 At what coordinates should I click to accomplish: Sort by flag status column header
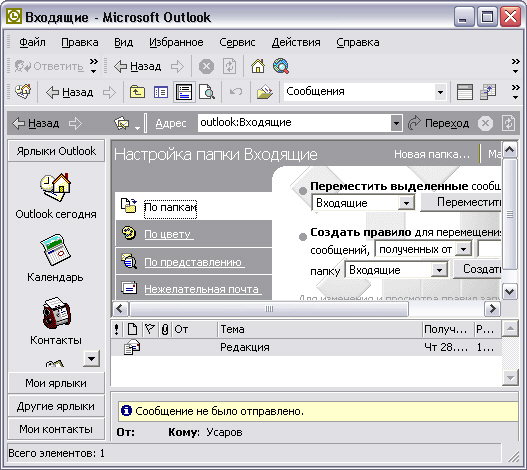coord(149,329)
